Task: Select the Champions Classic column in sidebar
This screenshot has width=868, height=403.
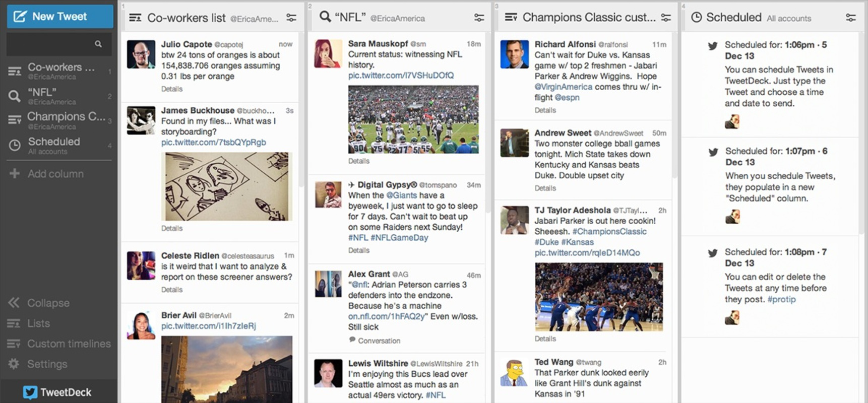Action: tap(14, 120)
